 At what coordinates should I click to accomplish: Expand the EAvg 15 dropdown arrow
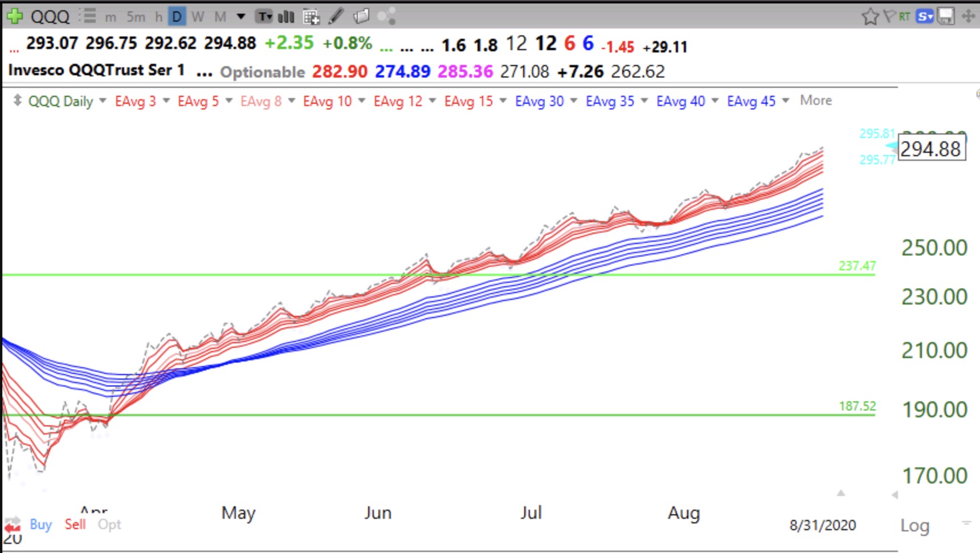tap(503, 101)
